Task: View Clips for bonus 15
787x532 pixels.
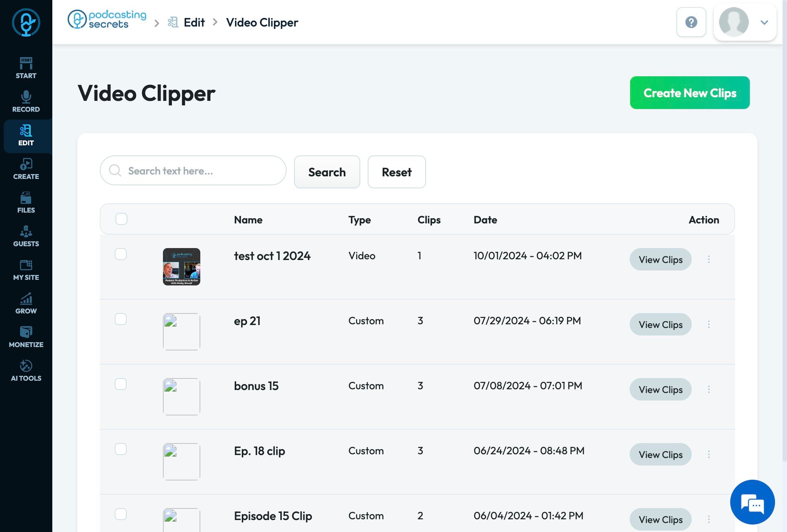Action: pyautogui.click(x=660, y=389)
